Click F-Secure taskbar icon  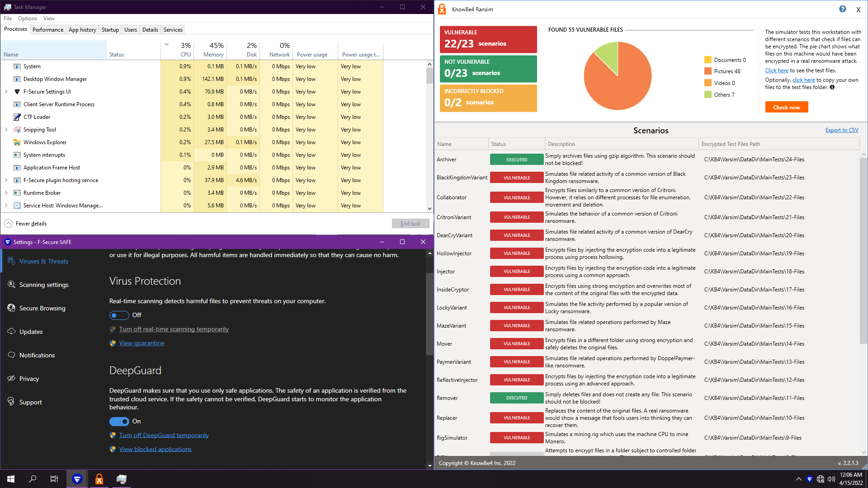pos(77,479)
